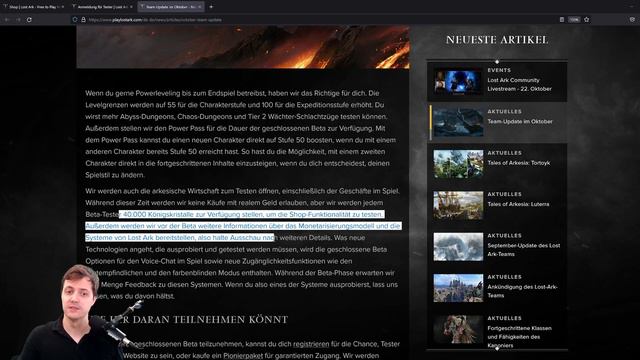Bookmark this page with the star icon

coord(587,20)
